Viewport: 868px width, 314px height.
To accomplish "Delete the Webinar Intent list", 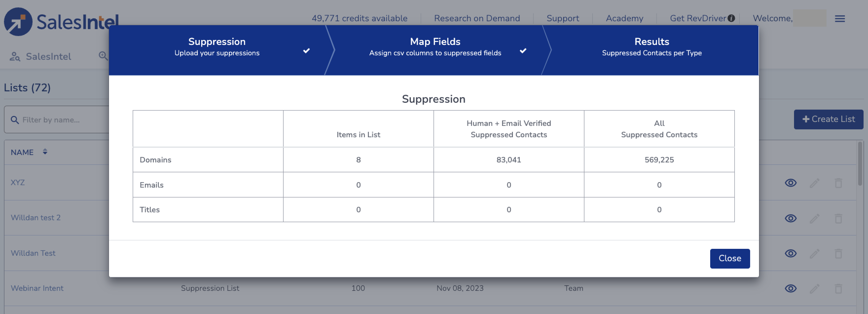I will 838,288.
